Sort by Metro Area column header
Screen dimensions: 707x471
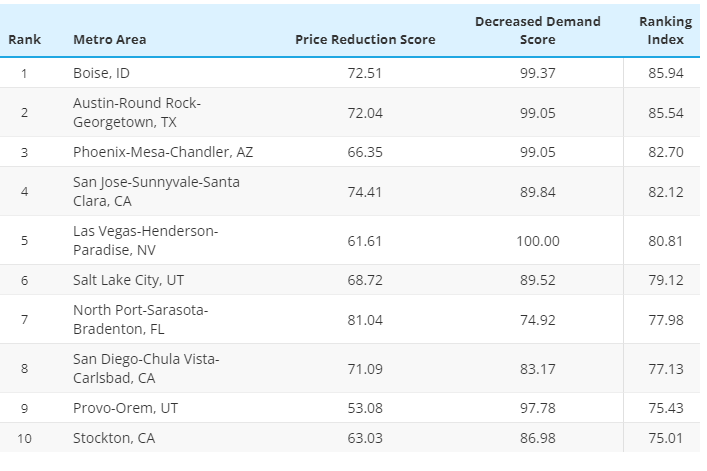tap(109, 40)
